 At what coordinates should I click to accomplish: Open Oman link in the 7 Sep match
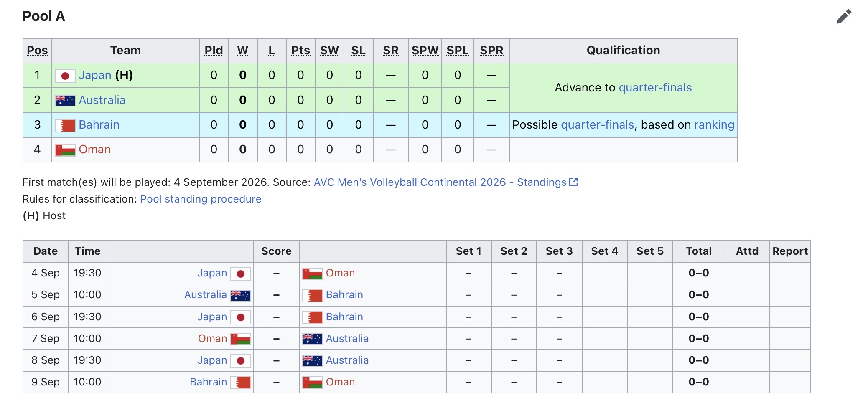click(x=212, y=339)
